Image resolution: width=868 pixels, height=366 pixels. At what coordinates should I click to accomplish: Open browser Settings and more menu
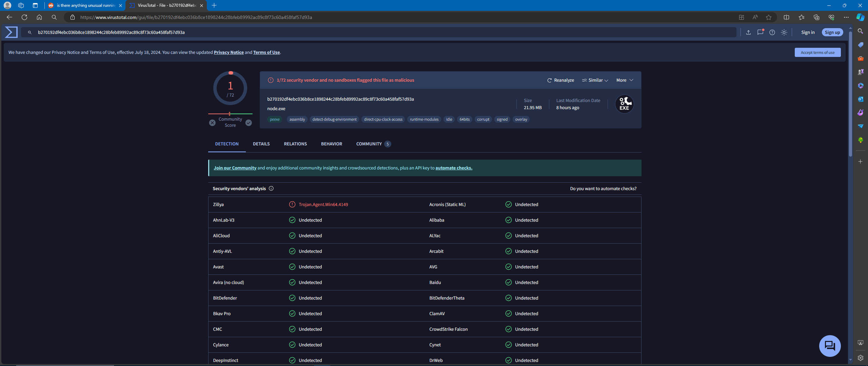click(x=846, y=17)
